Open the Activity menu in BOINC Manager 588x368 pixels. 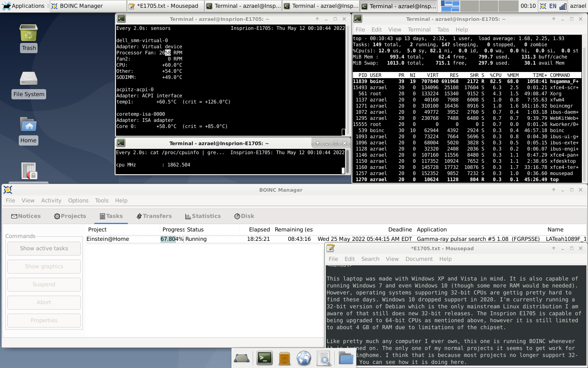coord(51,200)
